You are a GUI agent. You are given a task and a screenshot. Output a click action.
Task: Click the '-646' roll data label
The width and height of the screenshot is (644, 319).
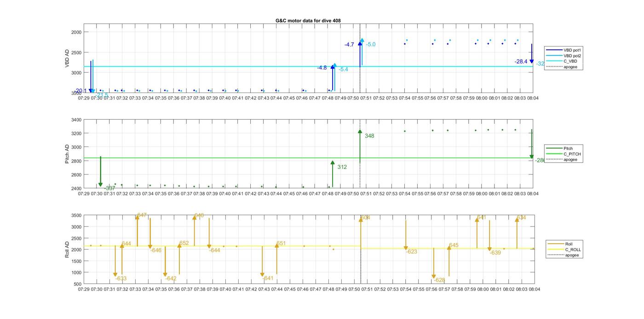point(156,250)
